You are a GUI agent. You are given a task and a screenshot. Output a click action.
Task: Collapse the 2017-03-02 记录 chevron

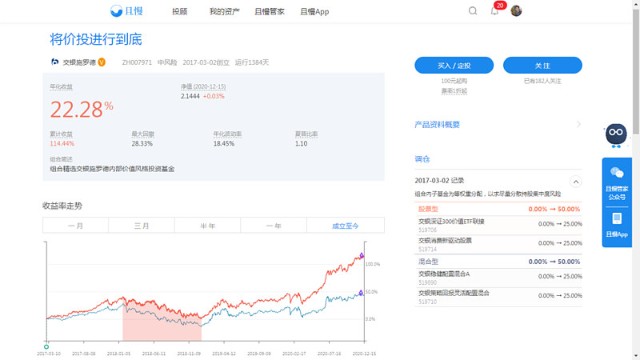576,182
